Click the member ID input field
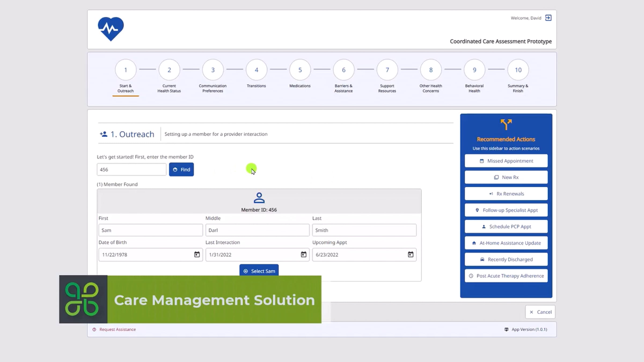Viewport: 644px width, 362px height. [x=131, y=169]
